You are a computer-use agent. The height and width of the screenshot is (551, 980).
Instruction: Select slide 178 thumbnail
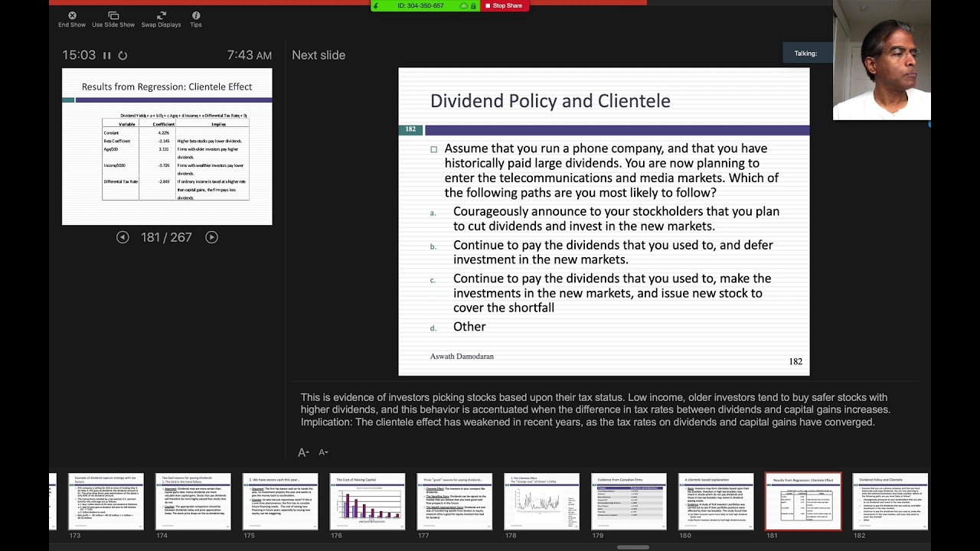pyautogui.click(x=542, y=501)
